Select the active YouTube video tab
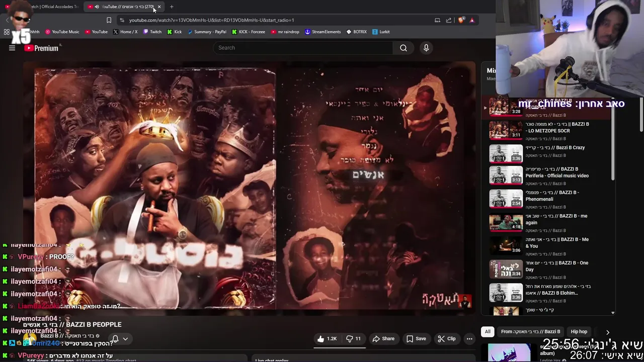Screen dimensions: 644x362 (x=124, y=7)
